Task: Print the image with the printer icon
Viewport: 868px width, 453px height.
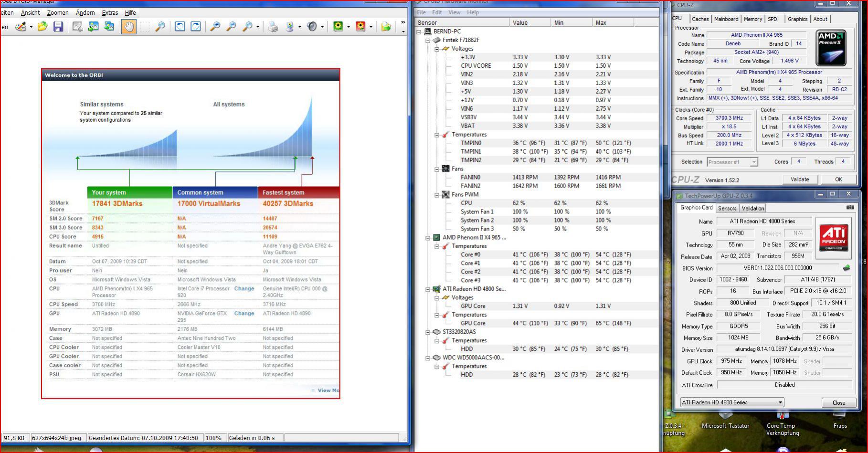Action: (x=273, y=27)
